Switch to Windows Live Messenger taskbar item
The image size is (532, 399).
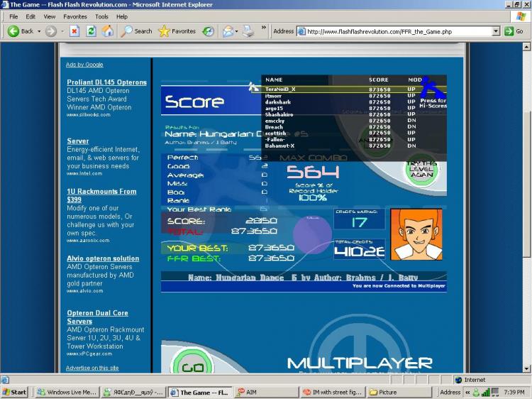click(x=67, y=392)
